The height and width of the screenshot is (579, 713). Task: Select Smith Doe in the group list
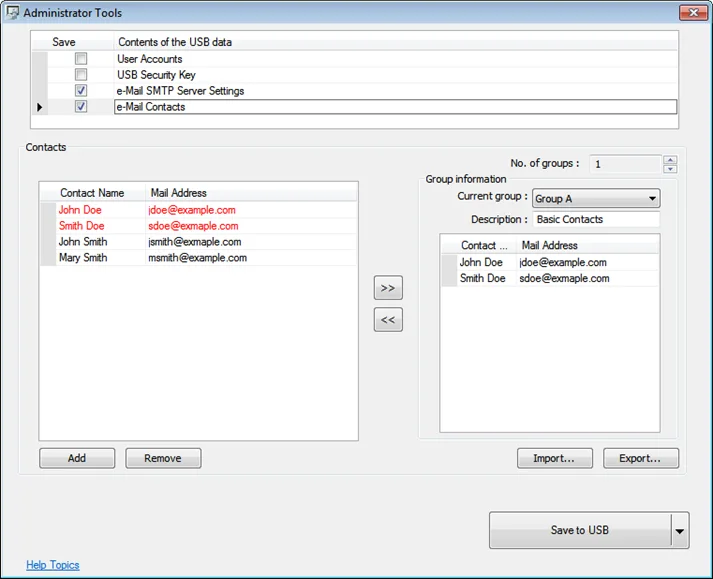click(482, 278)
